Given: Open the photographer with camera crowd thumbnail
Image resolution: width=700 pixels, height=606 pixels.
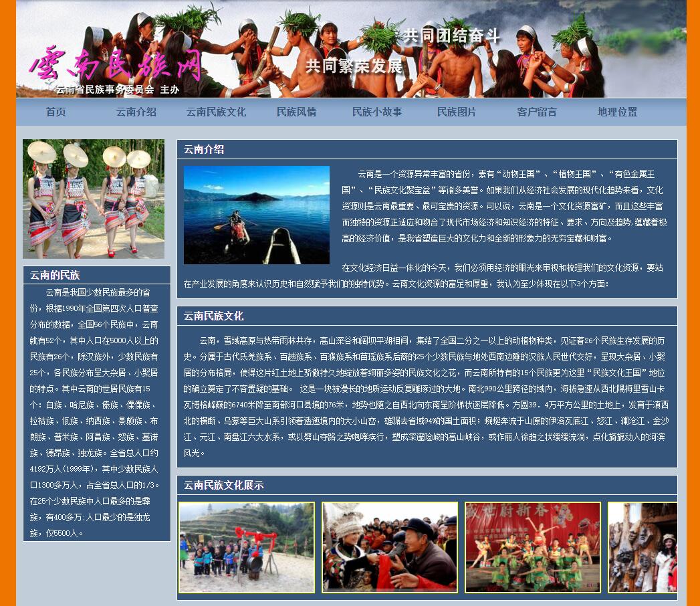Looking at the screenshot, I should [x=390, y=547].
